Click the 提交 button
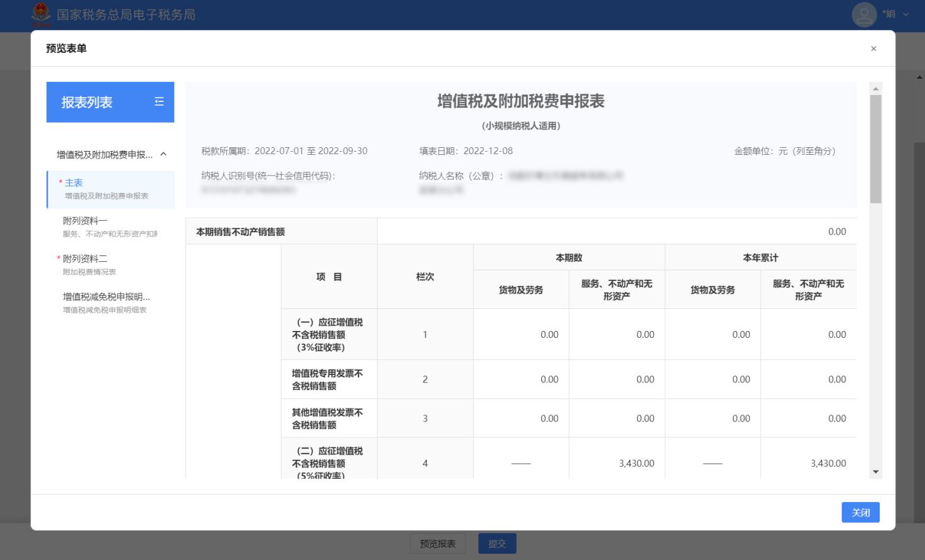Screen dimensions: 925x560 497,544
